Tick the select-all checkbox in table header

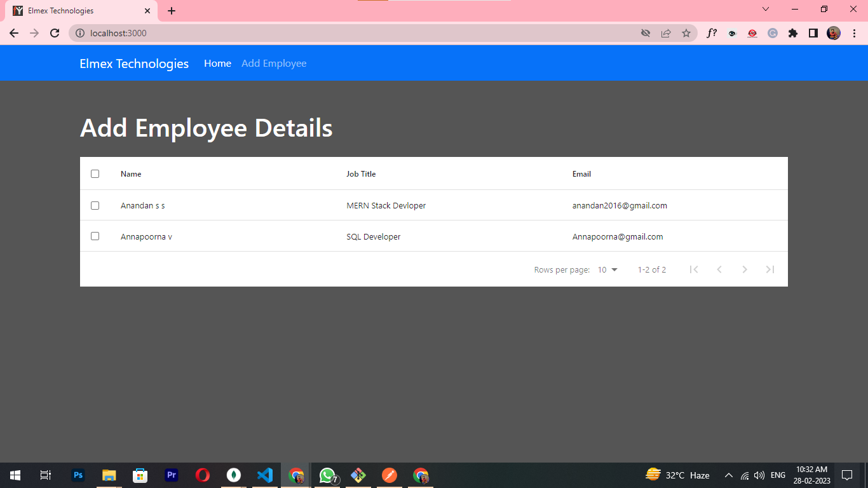point(95,173)
